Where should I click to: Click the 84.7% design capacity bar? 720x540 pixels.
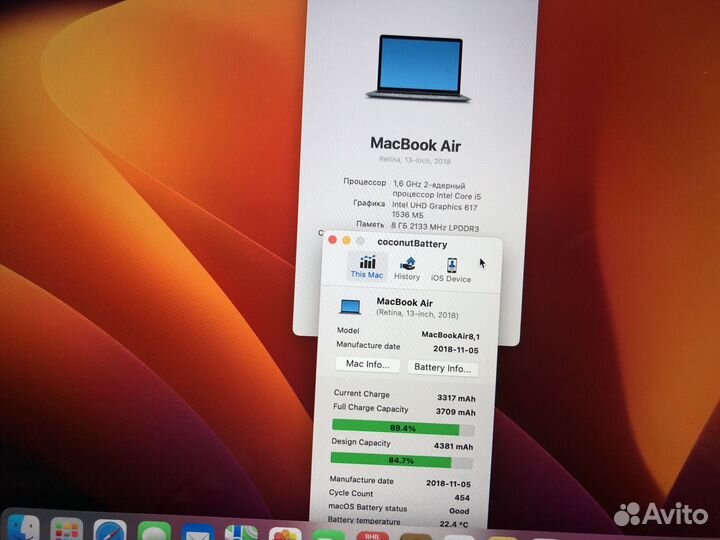401,460
